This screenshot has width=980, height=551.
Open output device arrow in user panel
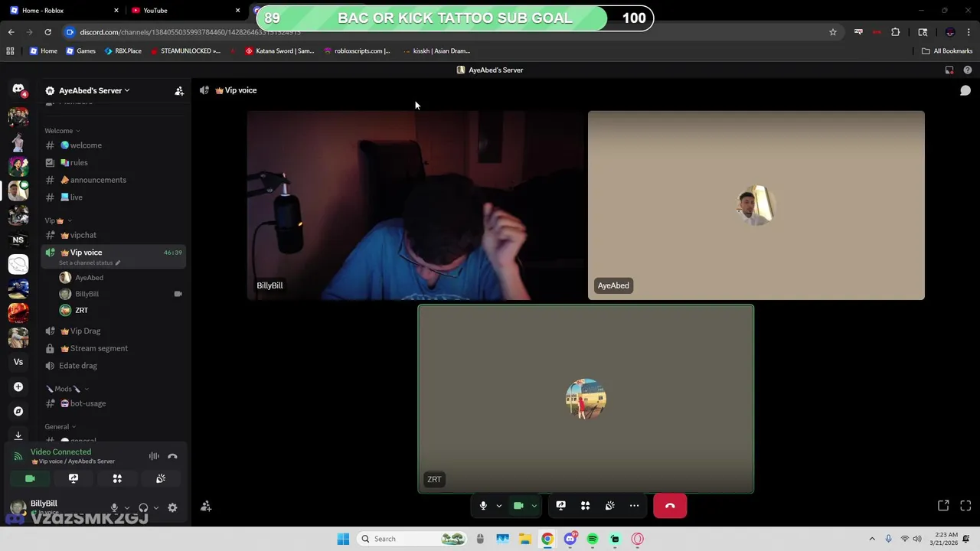coord(156,507)
